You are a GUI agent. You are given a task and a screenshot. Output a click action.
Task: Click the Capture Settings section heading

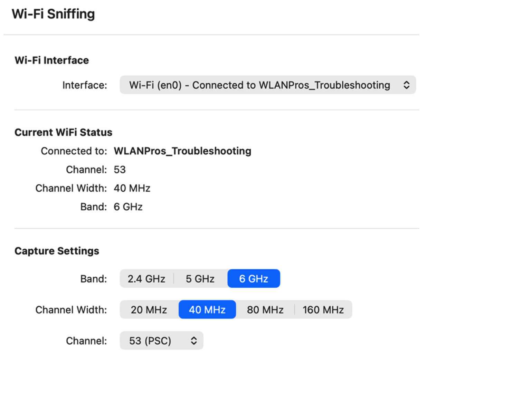pos(57,251)
